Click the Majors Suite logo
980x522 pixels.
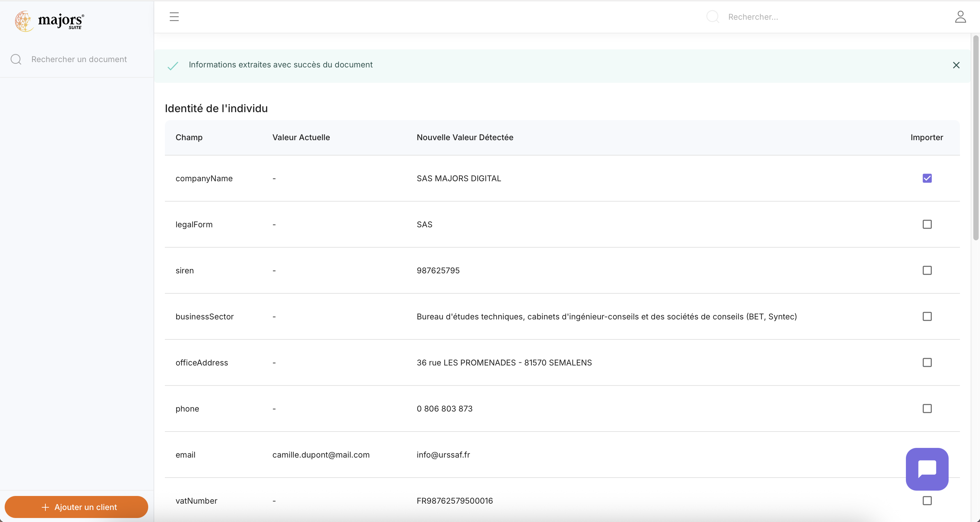[x=49, y=21]
